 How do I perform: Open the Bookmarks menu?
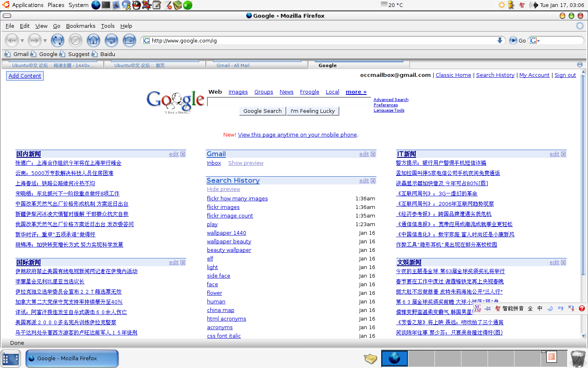coord(81,26)
